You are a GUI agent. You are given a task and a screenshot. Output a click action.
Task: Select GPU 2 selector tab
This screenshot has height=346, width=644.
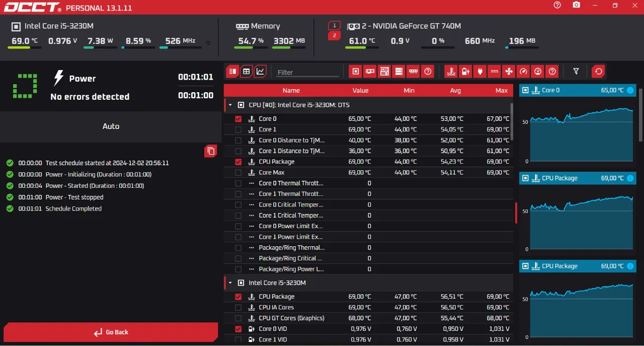335,35
